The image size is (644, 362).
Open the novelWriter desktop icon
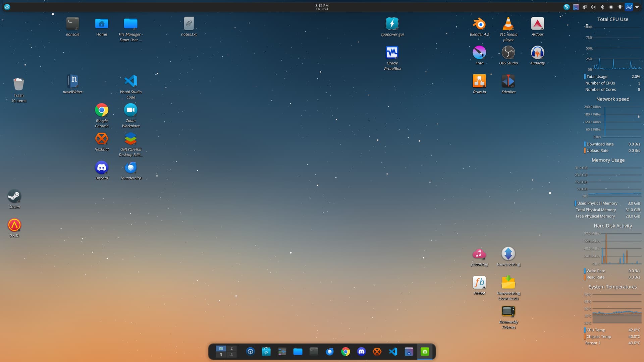(x=72, y=81)
